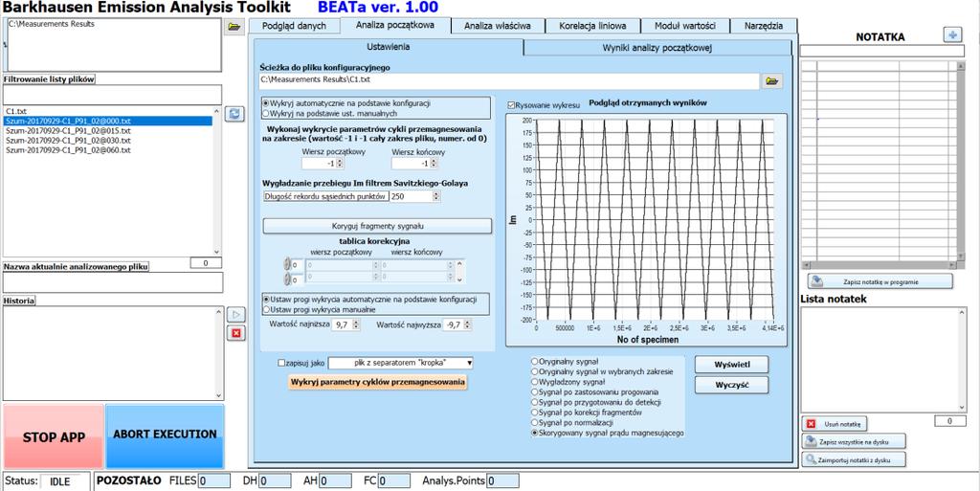Click first tablica korekcyjna index knob

click(x=288, y=265)
